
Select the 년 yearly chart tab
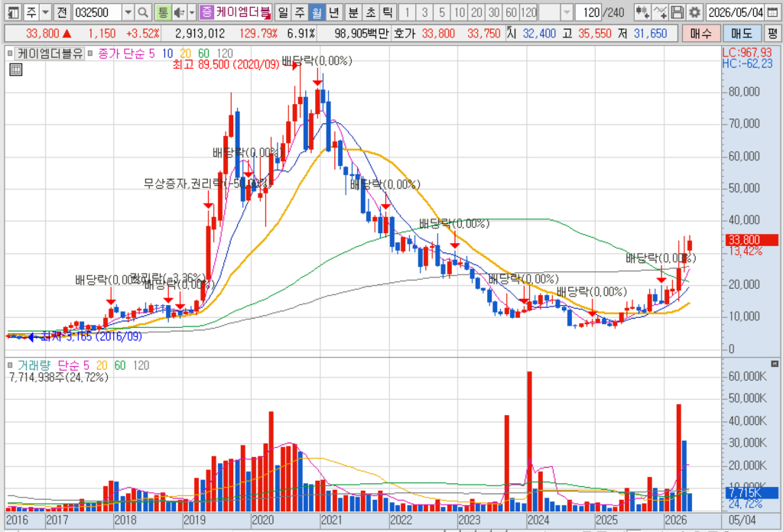[333, 12]
